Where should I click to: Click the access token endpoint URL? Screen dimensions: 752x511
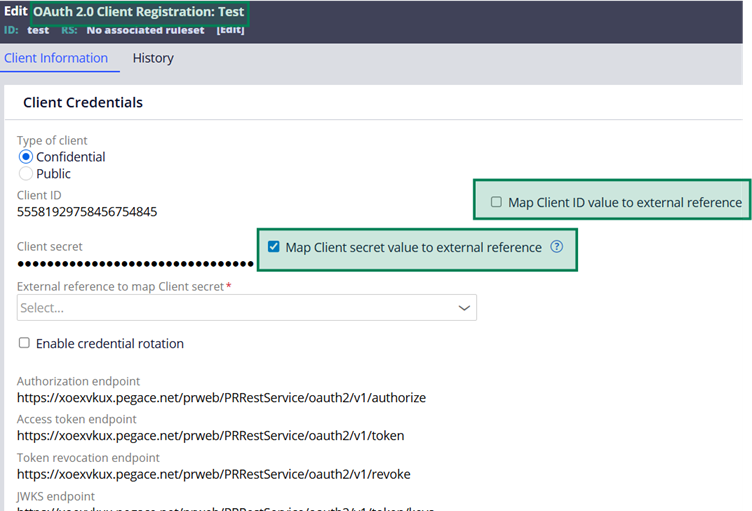point(210,436)
